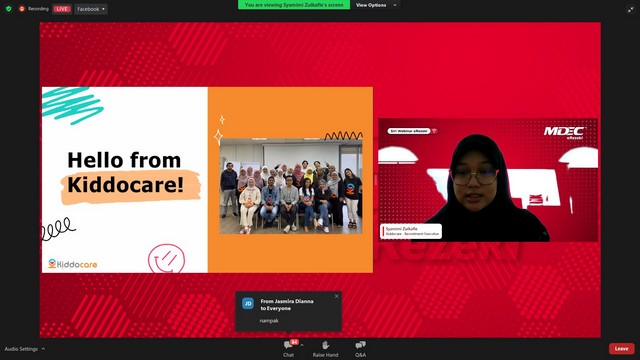
Task: Click the Raise Hand icon
Action: 325,345
